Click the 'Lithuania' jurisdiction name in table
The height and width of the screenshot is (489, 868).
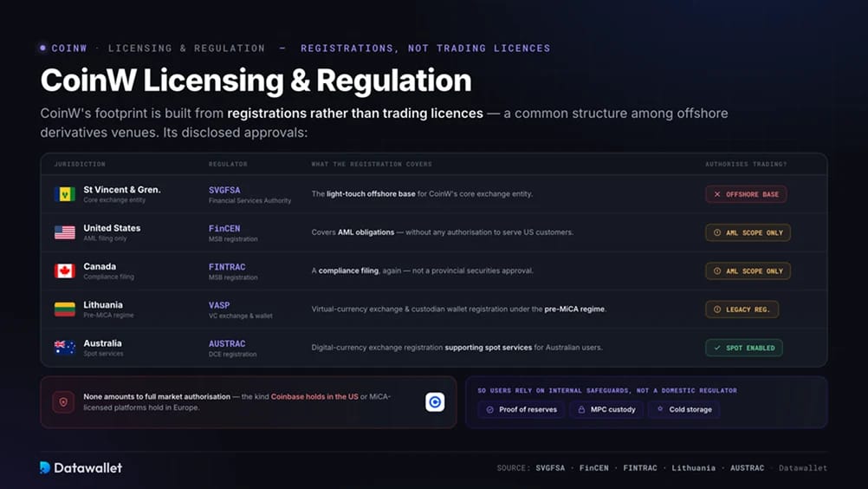click(103, 304)
